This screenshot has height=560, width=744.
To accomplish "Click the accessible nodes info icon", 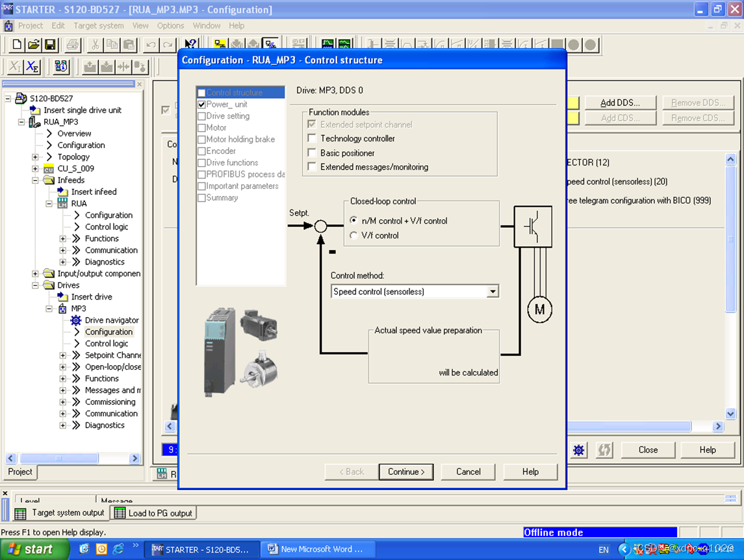I will 61,66.
